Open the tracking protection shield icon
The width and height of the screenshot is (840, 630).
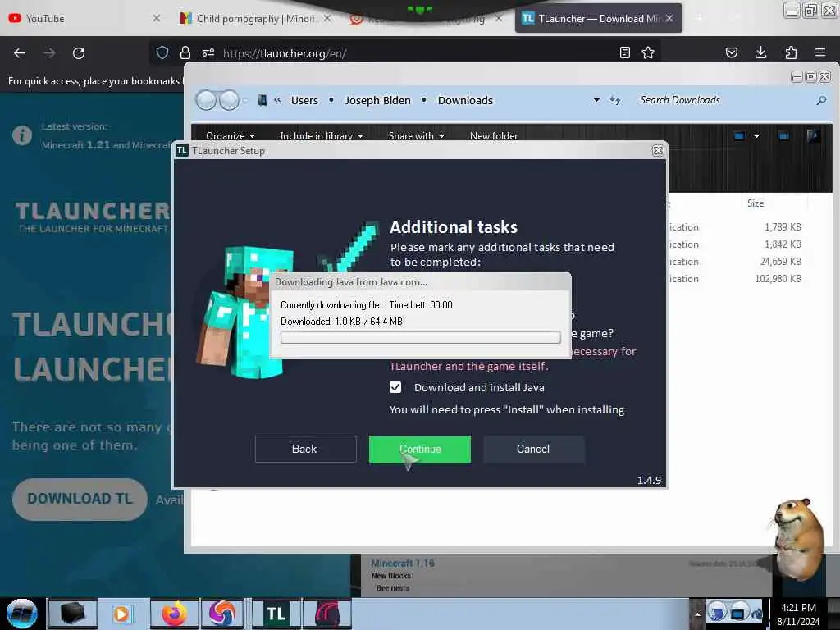tap(162, 52)
